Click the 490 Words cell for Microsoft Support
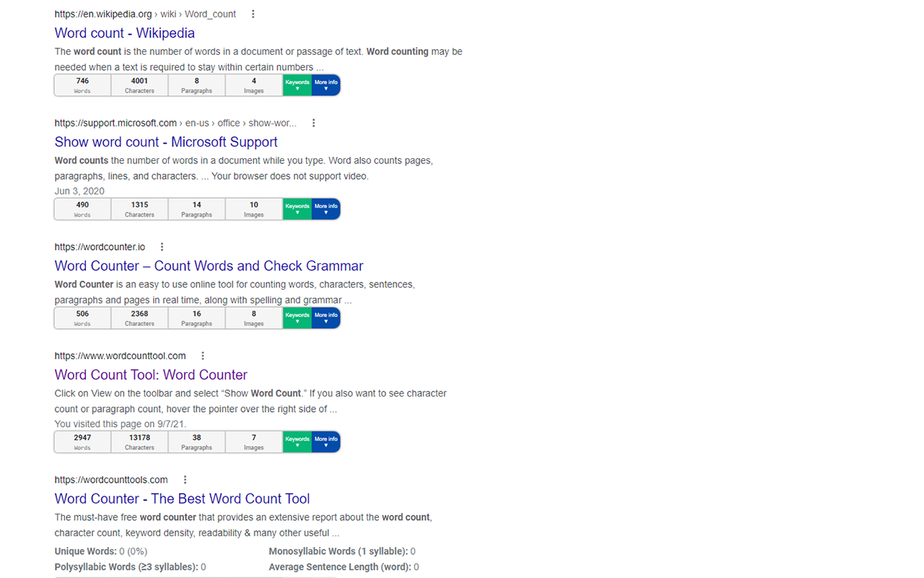The height and width of the screenshot is (578, 924). coord(82,209)
